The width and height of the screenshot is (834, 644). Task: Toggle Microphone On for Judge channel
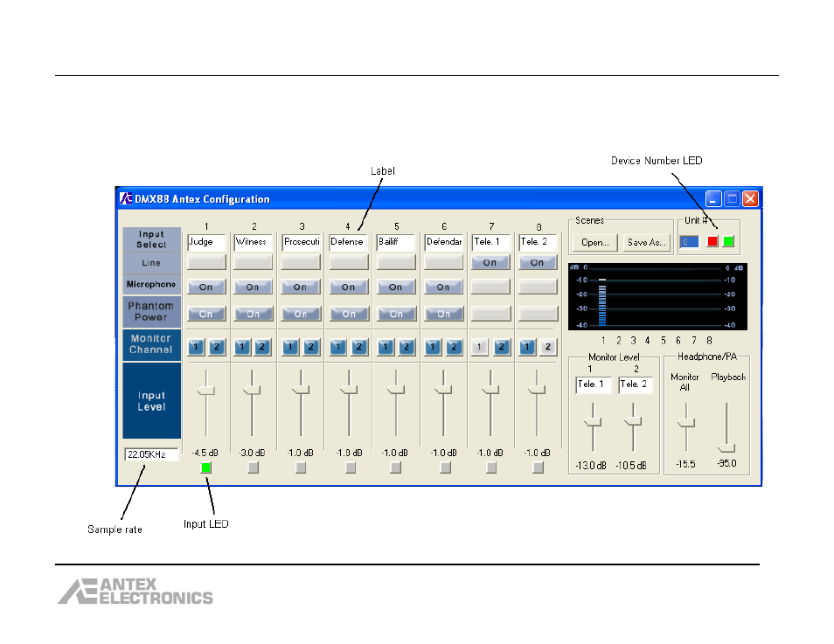pos(206,287)
